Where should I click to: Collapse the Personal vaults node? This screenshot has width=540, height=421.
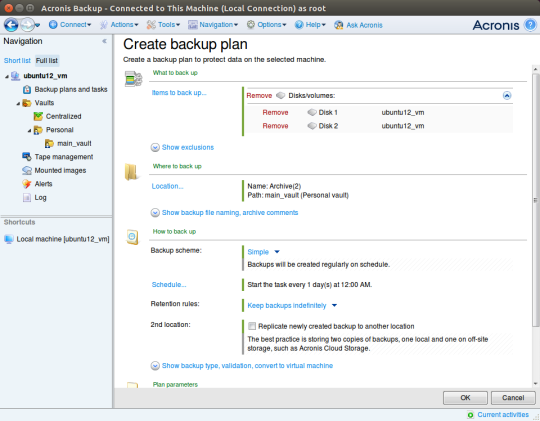click(29, 131)
